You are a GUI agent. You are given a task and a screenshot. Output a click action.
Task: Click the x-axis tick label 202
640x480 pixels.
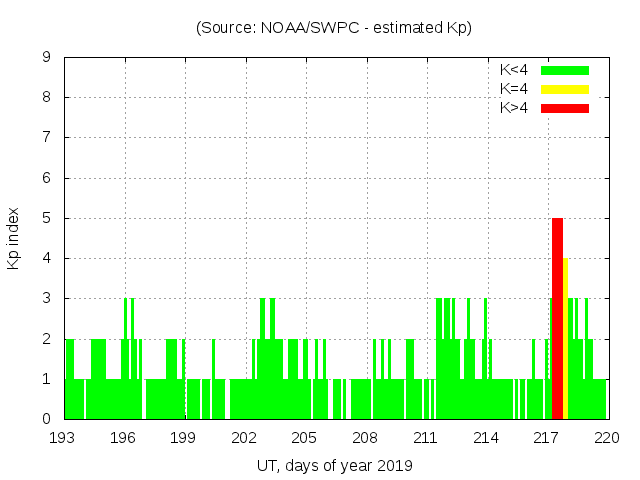pos(244,437)
